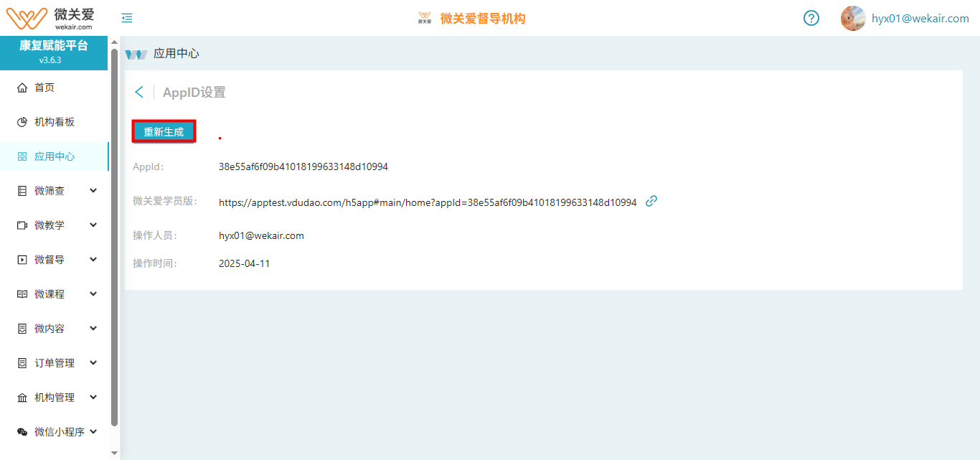The height and width of the screenshot is (460, 980).
Task: Open 订单管理 menu item
Action: point(54,363)
